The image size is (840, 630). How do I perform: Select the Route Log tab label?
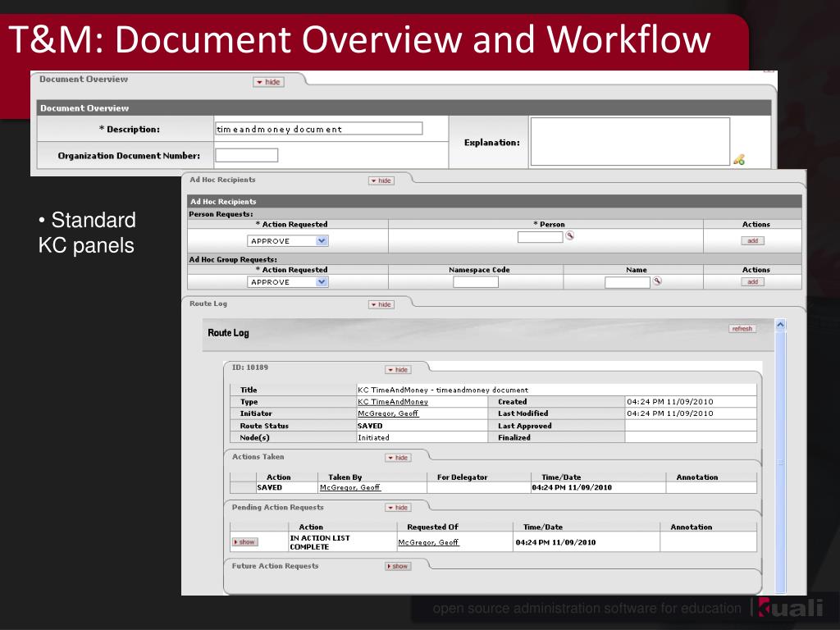coord(208,304)
